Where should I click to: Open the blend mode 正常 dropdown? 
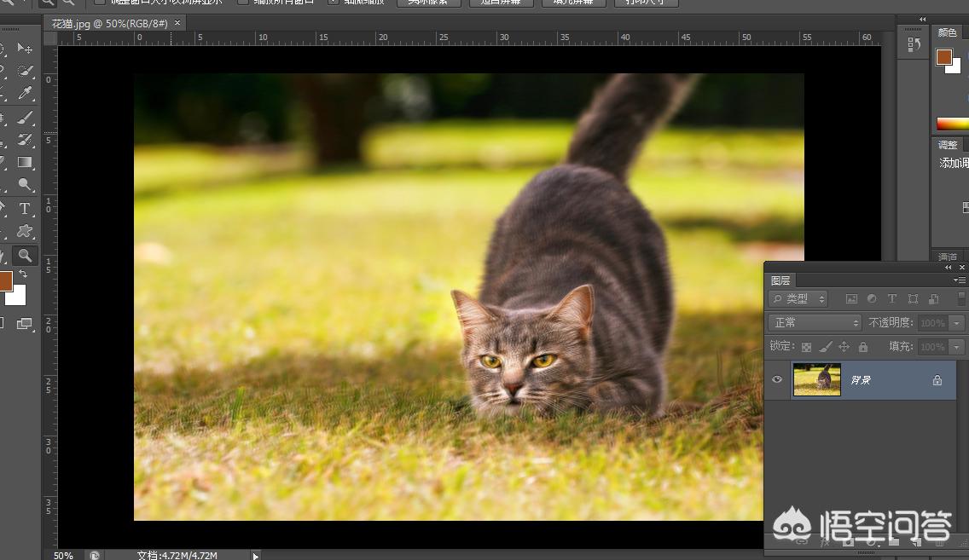tap(815, 323)
